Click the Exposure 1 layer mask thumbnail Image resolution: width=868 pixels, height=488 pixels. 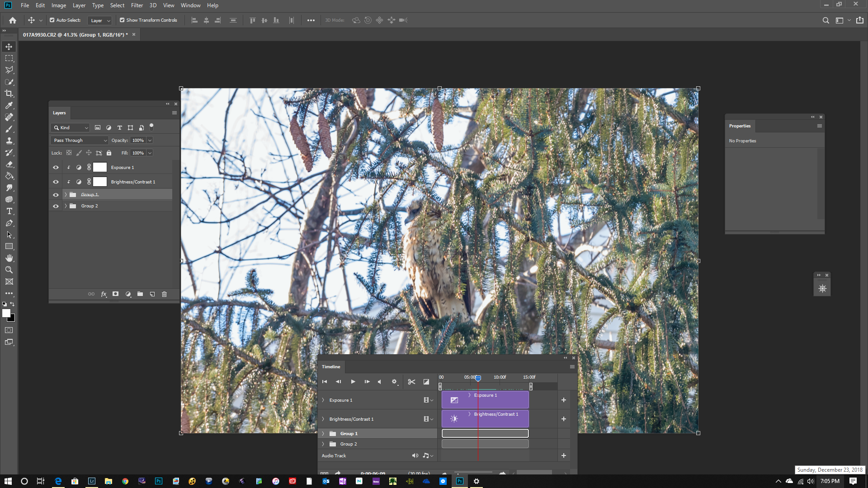click(x=100, y=168)
